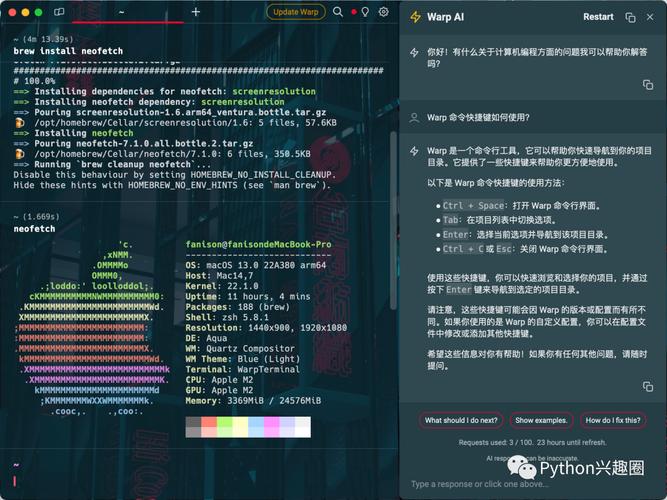Image resolution: width=667 pixels, height=500 pixels.
Task: Click the 'Resolution: 1440x900, 1920x1080' line
Action: click(266, 328)
